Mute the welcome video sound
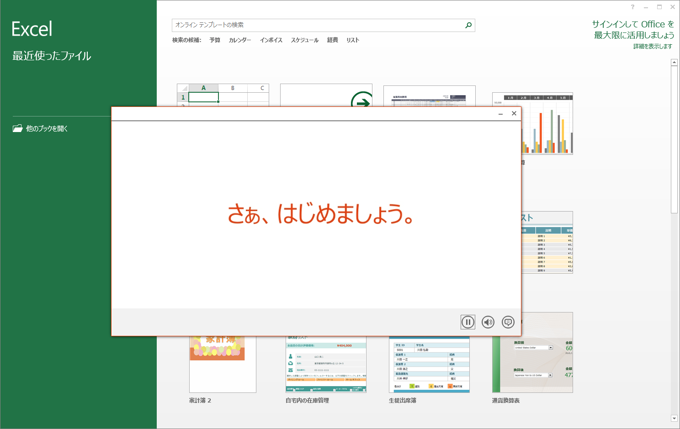680x429 pixels. tap(488, 322)
